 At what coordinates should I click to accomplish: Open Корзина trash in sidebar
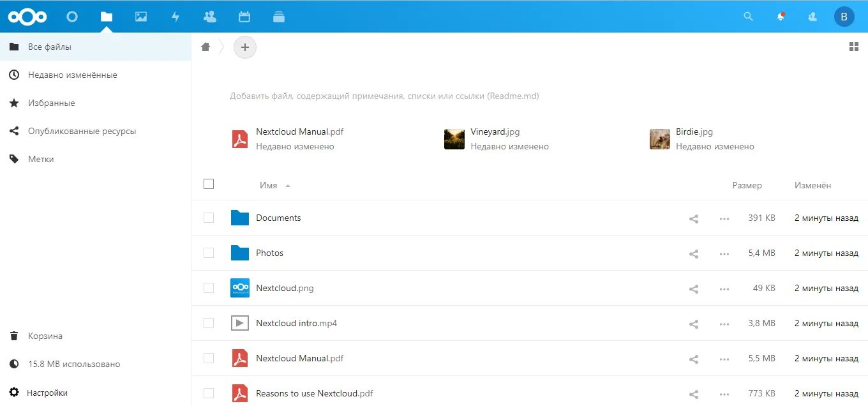tap(96, 336)
